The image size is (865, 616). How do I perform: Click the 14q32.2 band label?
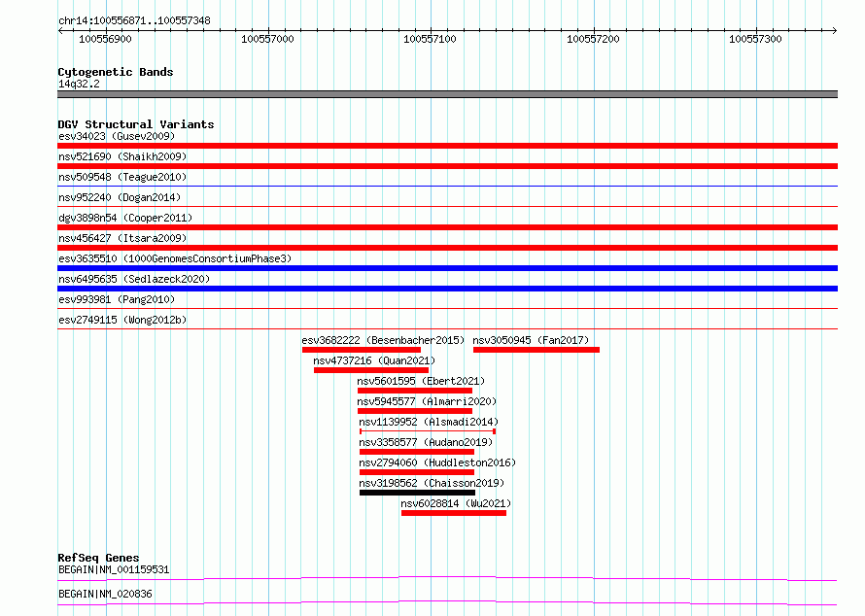(79, 84)
